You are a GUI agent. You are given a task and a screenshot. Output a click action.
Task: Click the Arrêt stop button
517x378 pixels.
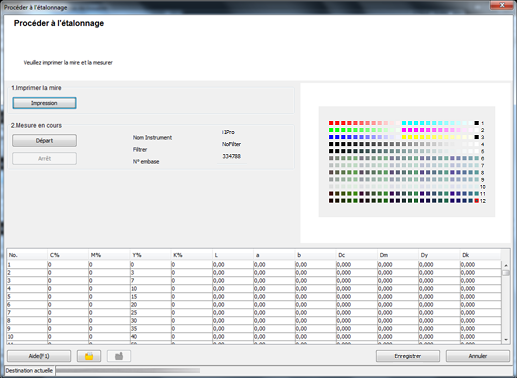(x=44, y=159)
